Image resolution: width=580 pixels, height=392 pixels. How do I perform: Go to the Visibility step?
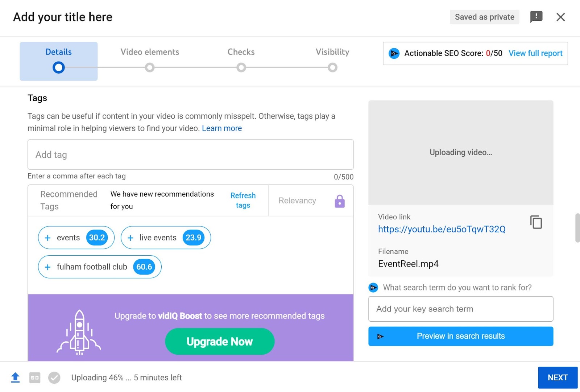332,59
